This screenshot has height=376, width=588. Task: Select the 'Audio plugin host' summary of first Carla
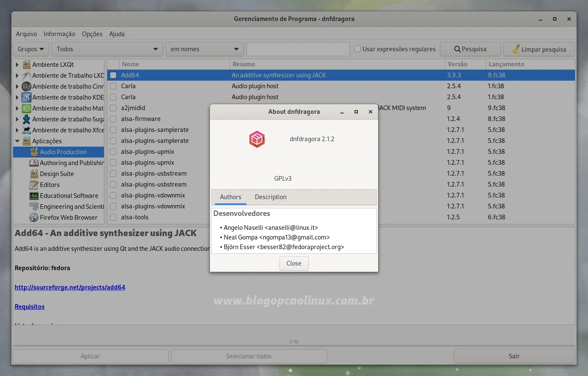coord(255,86)
